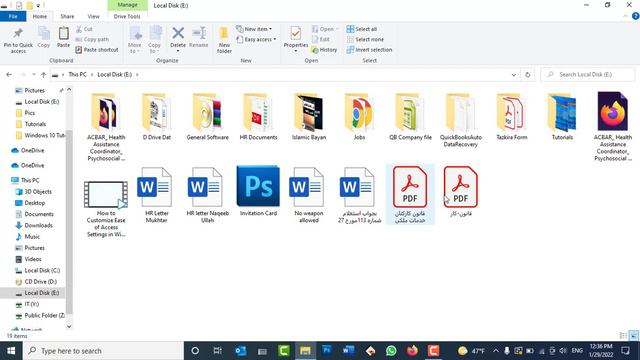Expand the address bar history dropdown
This screenshot has height=360, width=640.
pos(513,75)
